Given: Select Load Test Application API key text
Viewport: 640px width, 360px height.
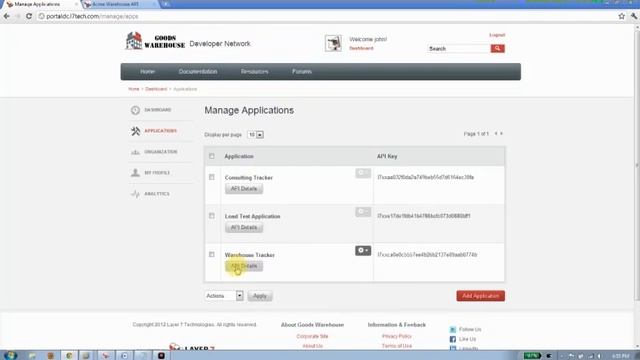Looking at the screenshot, I should pyautogui.click(x=424, y=216).
